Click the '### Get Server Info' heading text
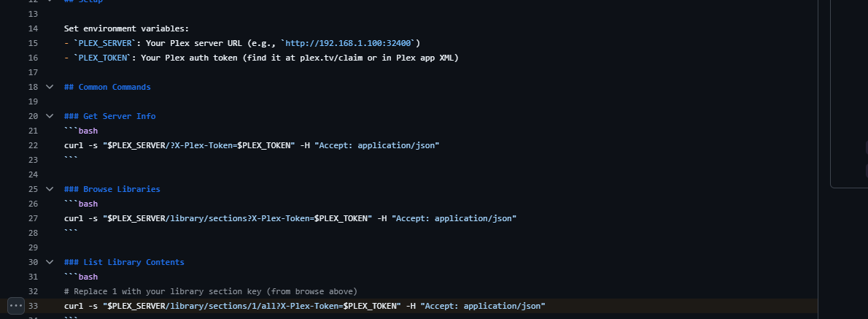The image size is (868, 319). coord(110,116)
